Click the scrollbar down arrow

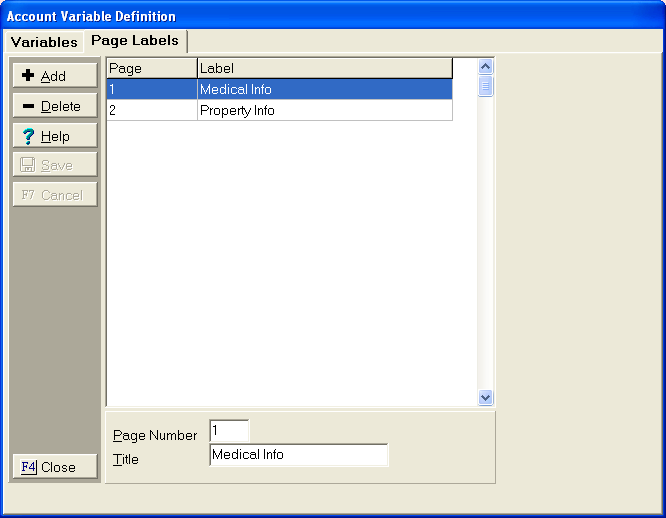click(486, 397)
